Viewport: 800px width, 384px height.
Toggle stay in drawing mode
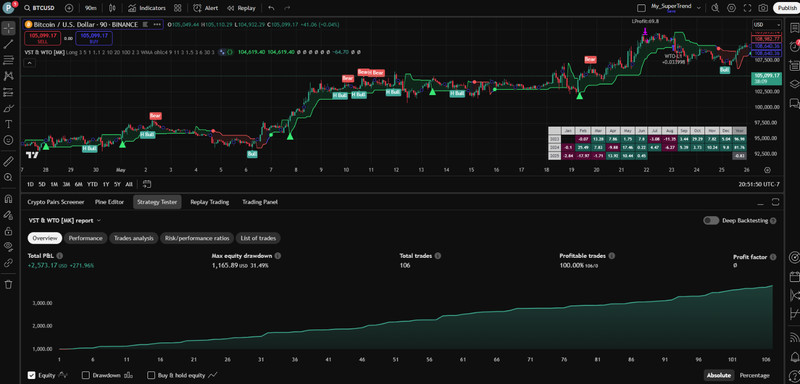pos(8,215)
